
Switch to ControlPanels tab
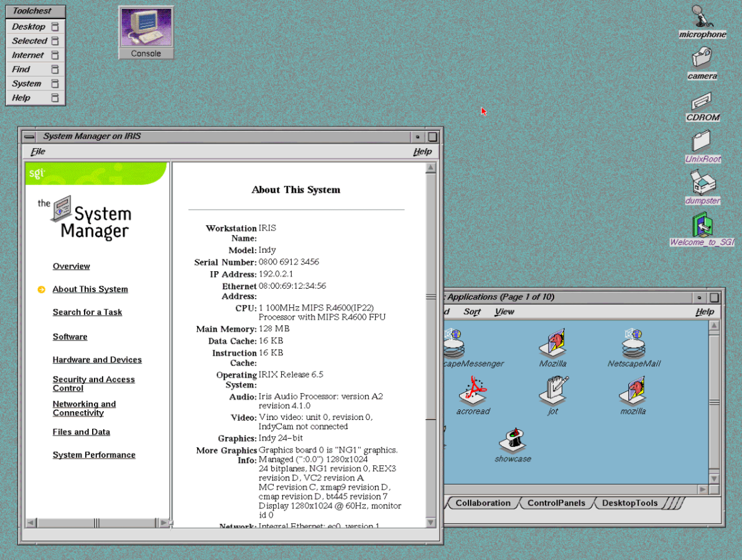(556, 503)
